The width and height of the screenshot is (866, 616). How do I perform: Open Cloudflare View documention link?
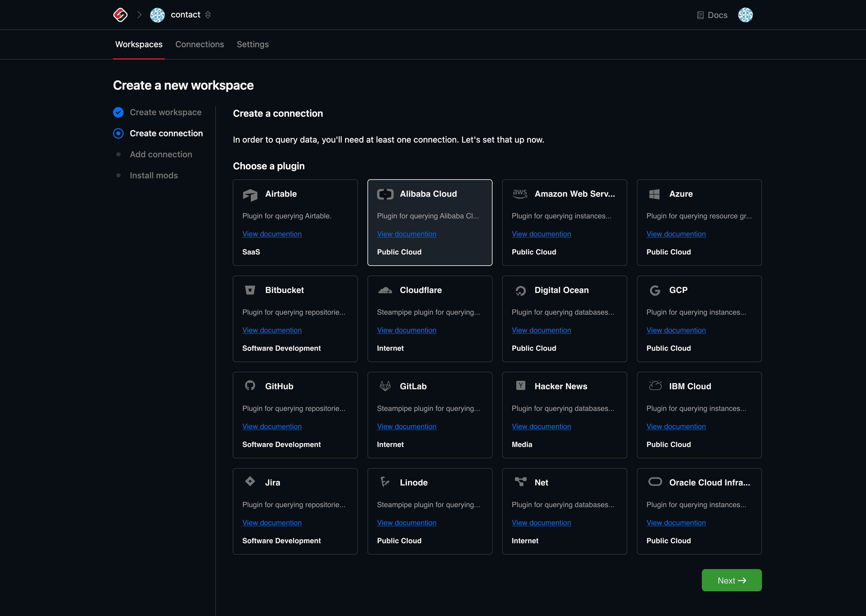tap(407, 330)
